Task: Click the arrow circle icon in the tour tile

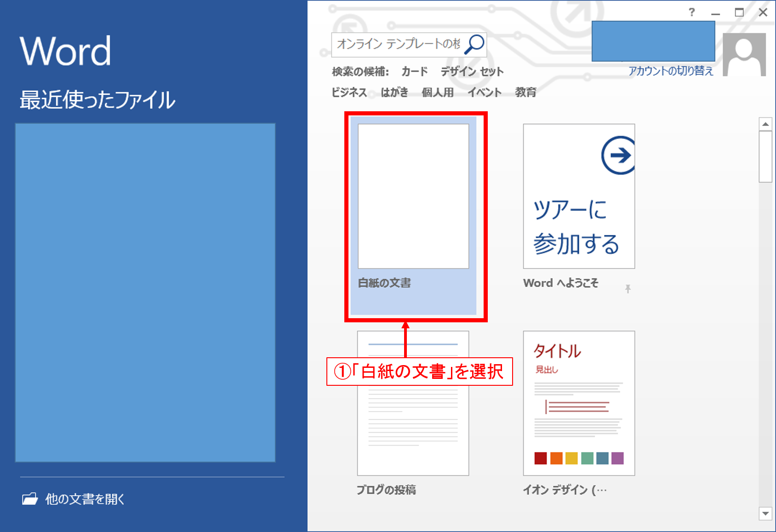Action: point(619,155)
